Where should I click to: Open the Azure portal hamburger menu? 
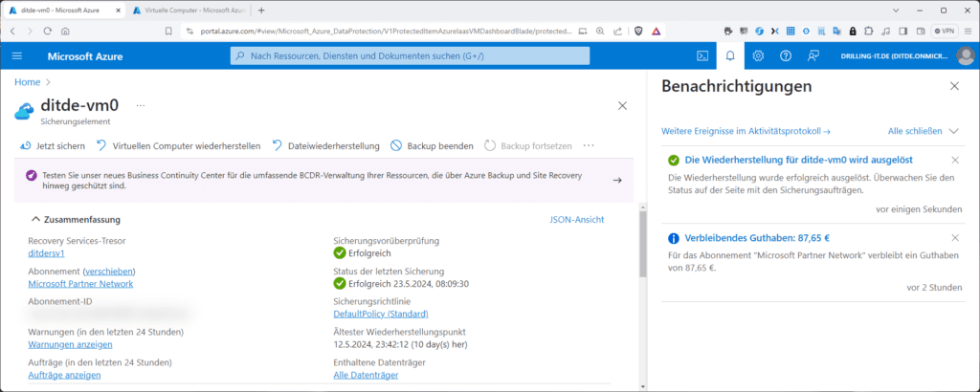click(x=17, y=56)
